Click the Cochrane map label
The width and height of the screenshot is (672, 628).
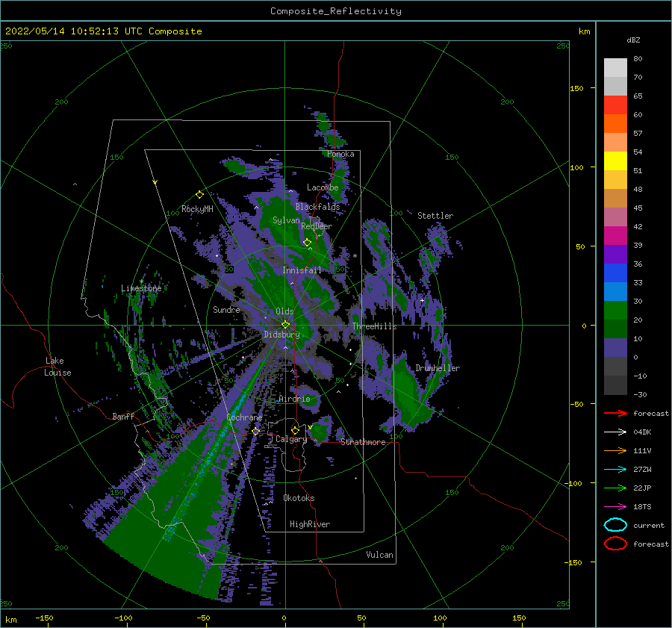(244, 417)
